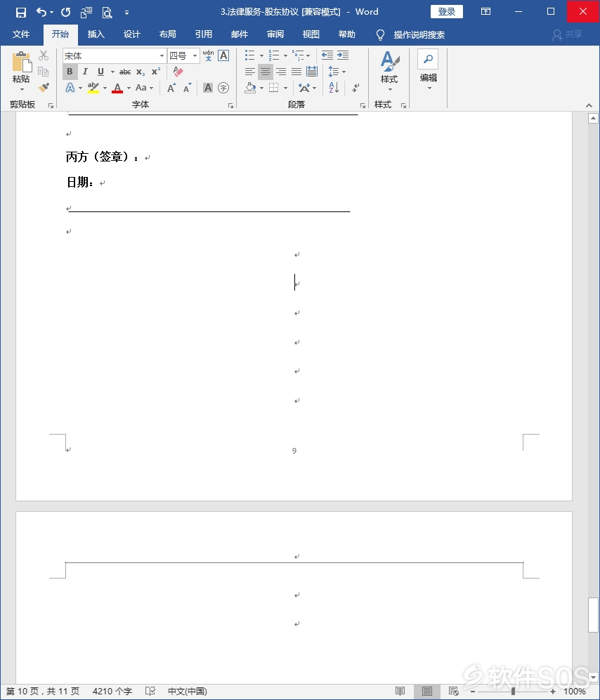Screen dimensions: 600x700
Task: Increase paragraph indent
Action: (x=343, y=55)
